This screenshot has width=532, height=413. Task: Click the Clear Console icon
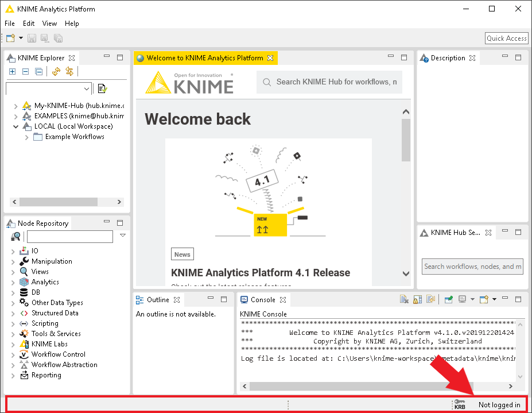point(404,299)
